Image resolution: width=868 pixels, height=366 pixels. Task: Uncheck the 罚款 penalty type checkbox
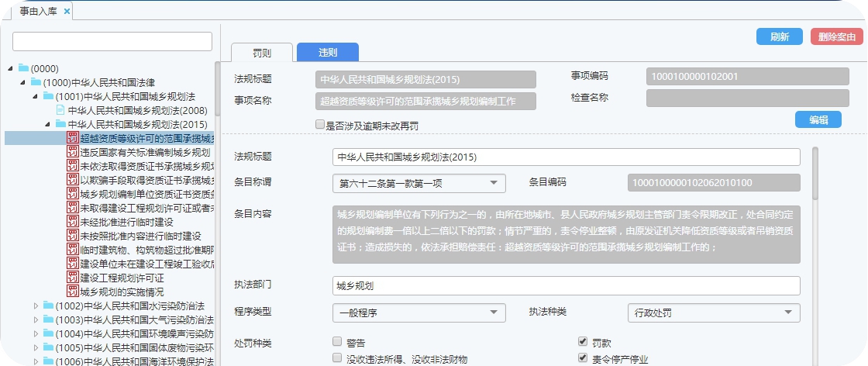pyautogui.click(x=582, y=341)
